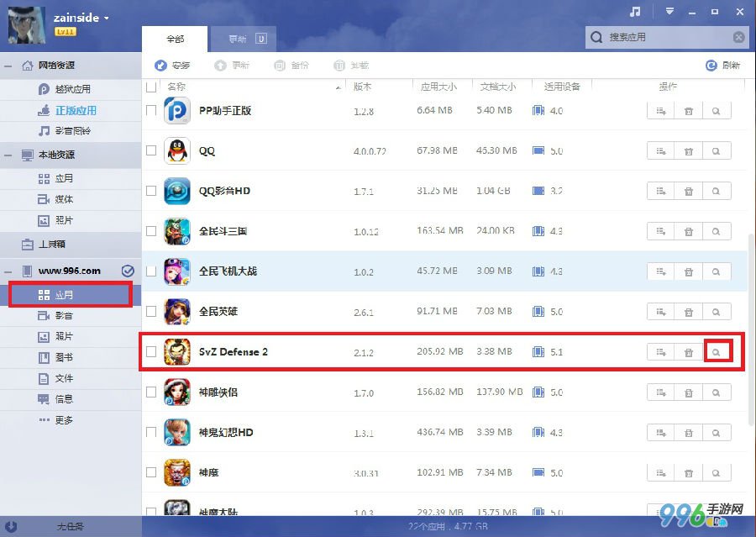
Task: Click the 备份 backup toolbar icon
Action: [x=280, y=66]
